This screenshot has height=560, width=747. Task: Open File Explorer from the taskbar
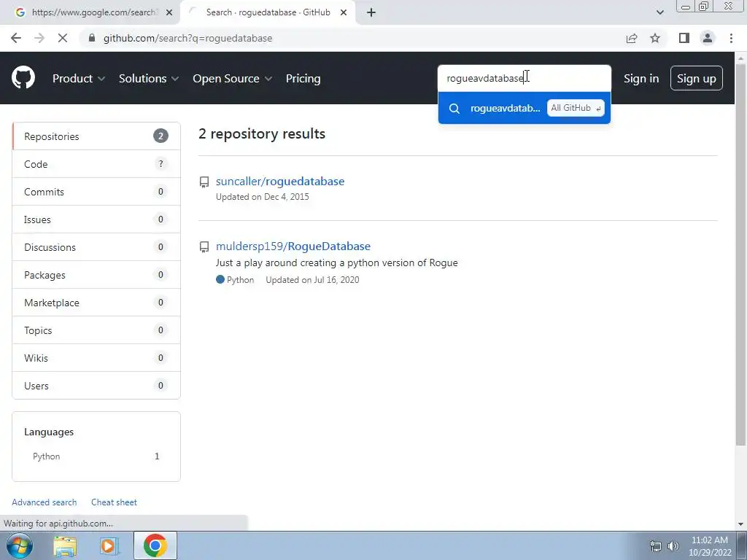point(65,545)
